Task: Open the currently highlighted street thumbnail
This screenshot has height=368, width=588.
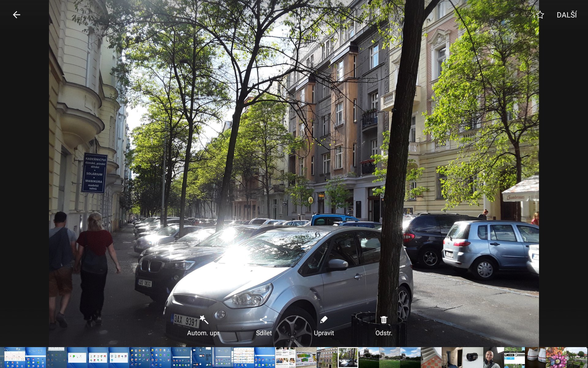Action: [x=348, y=357]
